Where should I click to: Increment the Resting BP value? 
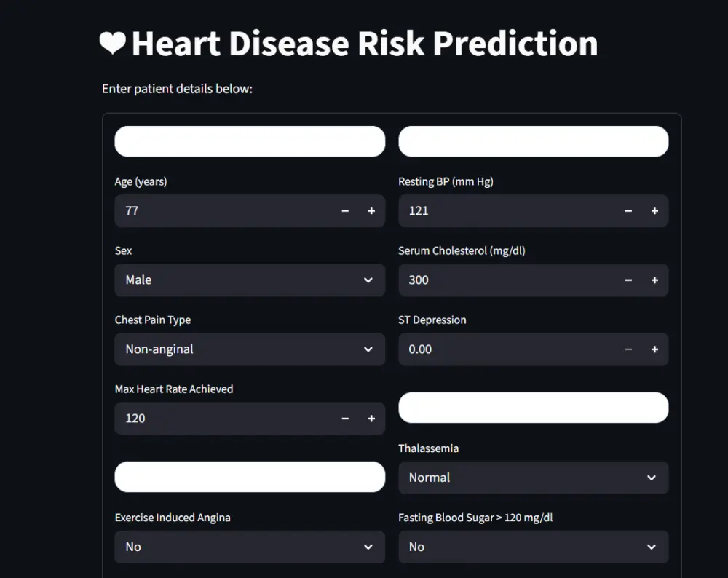(x=654, y=211)
